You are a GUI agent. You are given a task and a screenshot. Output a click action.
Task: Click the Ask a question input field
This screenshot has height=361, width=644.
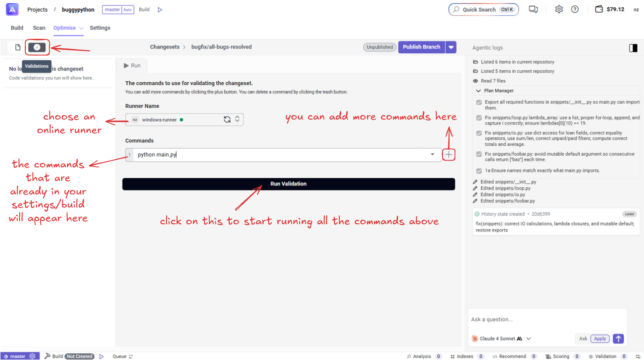click(547, 319)
